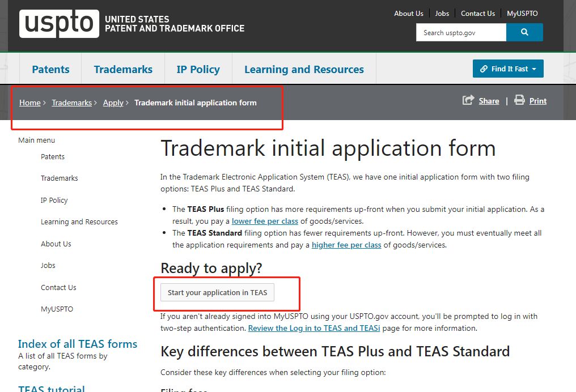Open the Learning and Resources tab
The height and width of the screenshot is (392, 576).
[x=304, y=69]
